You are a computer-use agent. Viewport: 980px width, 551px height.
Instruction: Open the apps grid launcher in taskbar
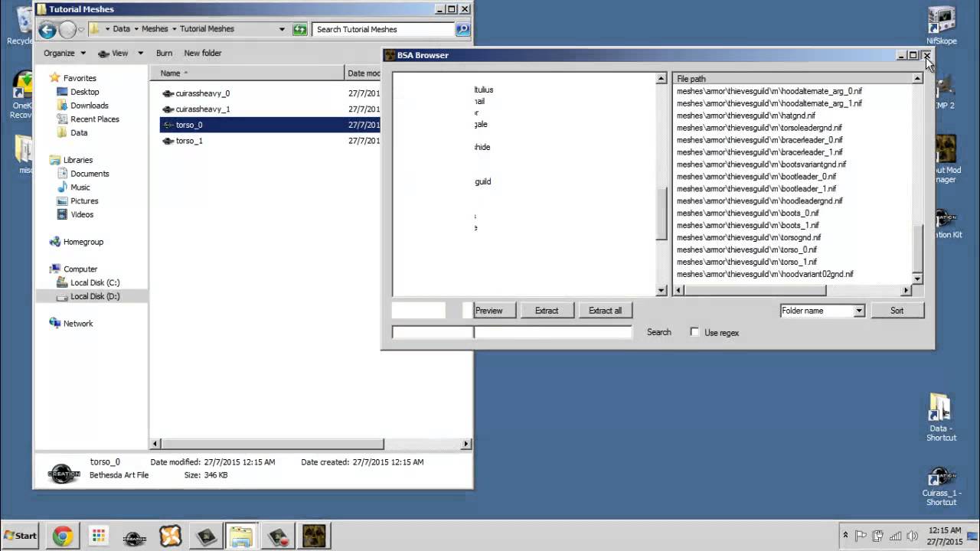pos(98,536)
